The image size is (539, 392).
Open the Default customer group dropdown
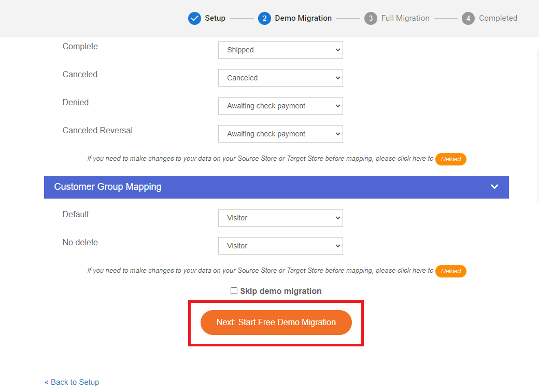pyautogui.click(x=280, y=218)
